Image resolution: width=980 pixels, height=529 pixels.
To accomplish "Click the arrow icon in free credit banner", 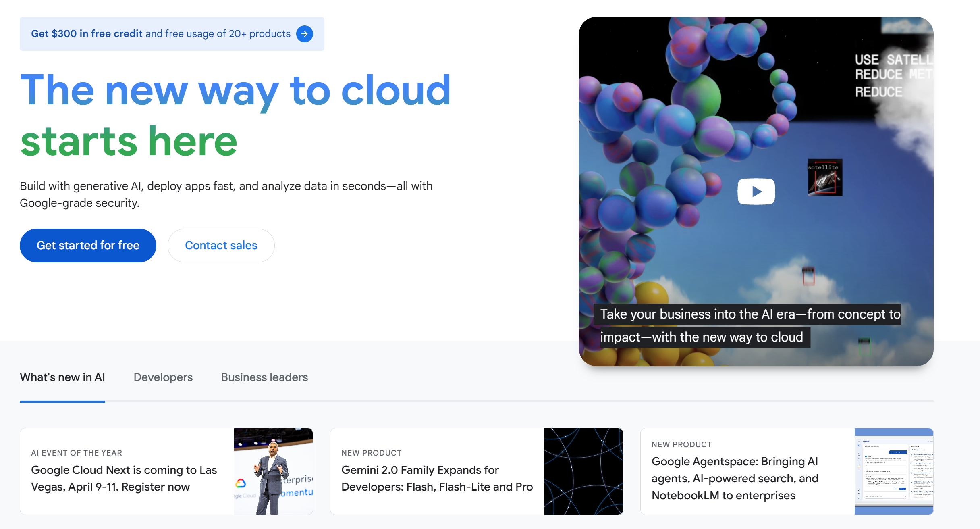I will point(305,34).
